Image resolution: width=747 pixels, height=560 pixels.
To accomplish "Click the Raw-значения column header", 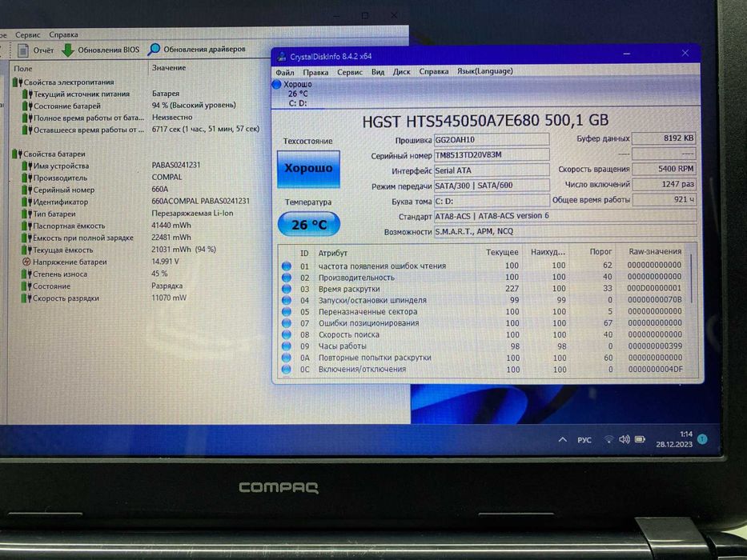I will pyautogui.click(x=655, y=251).
